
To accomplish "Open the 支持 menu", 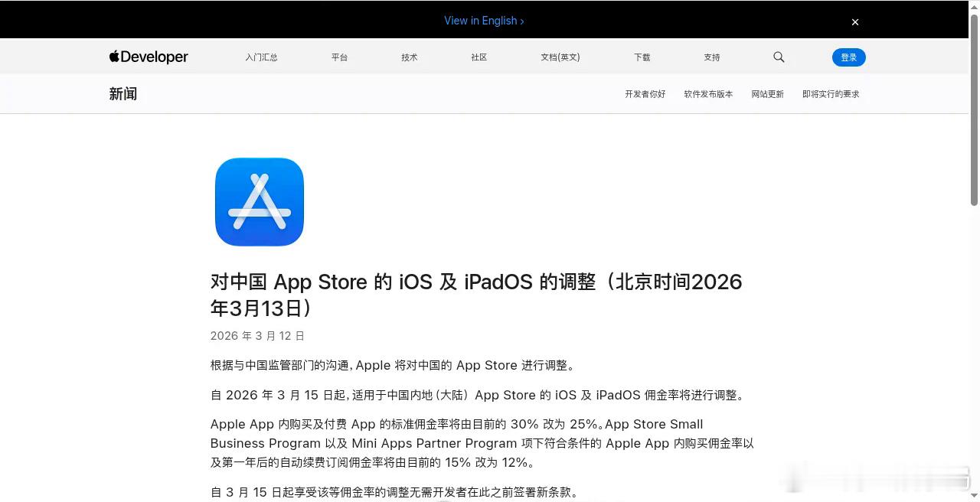I will click(712, 57).
